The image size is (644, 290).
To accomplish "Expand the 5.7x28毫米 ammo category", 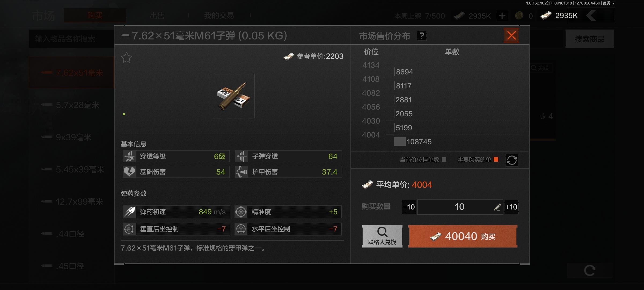I will pos(71,105).
